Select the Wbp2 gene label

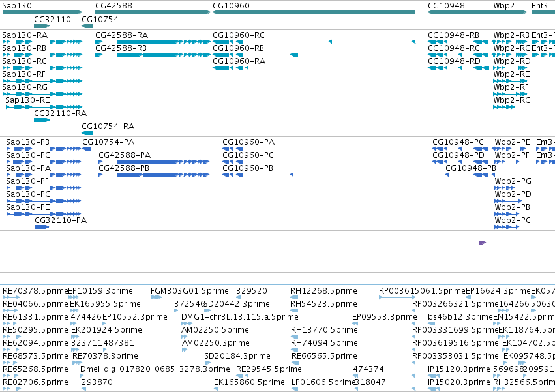tap(504, 6)
